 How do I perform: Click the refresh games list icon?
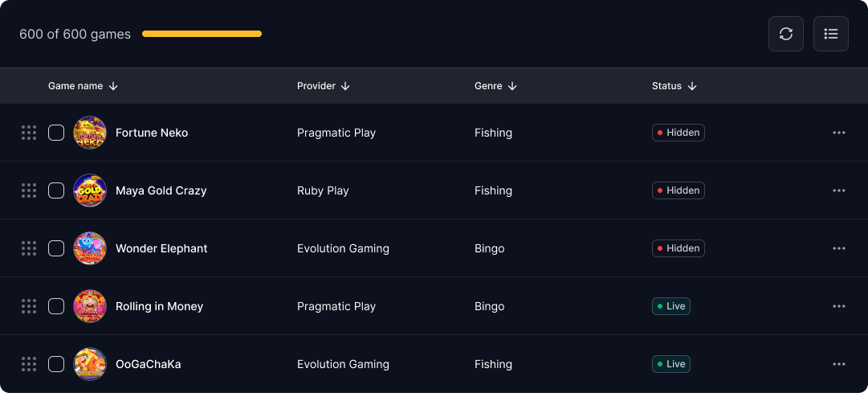(786, 34)
